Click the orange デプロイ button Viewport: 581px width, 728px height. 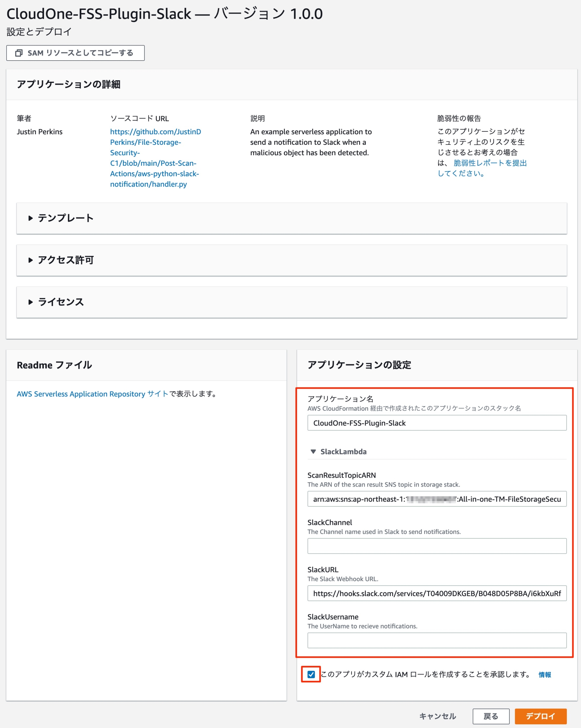[x=540, y=716]
